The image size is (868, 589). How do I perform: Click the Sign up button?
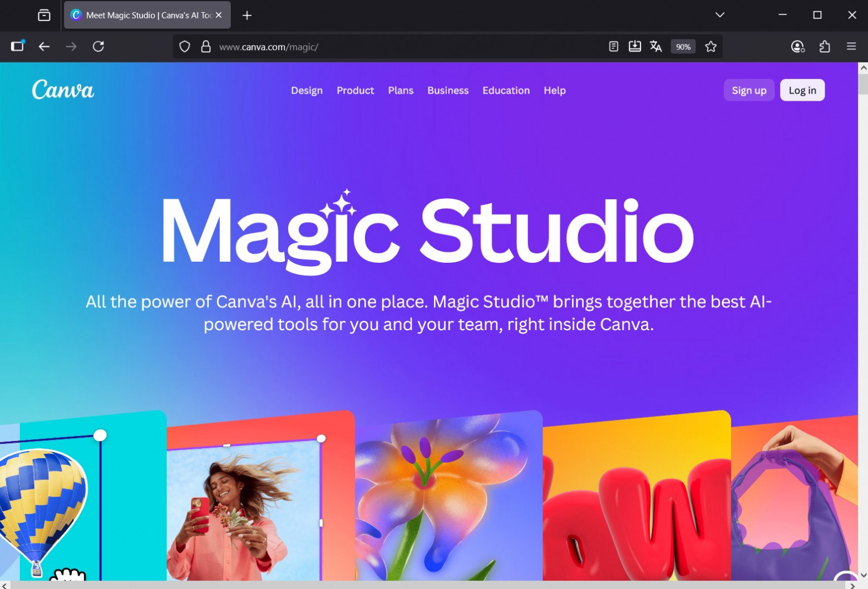pyautogui.click(x=749, y=90)
